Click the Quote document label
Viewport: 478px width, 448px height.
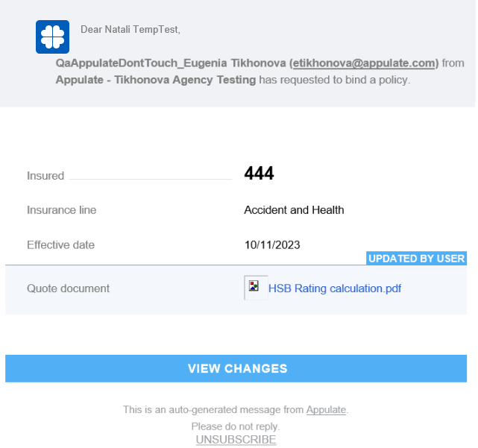tap(68, 288)
